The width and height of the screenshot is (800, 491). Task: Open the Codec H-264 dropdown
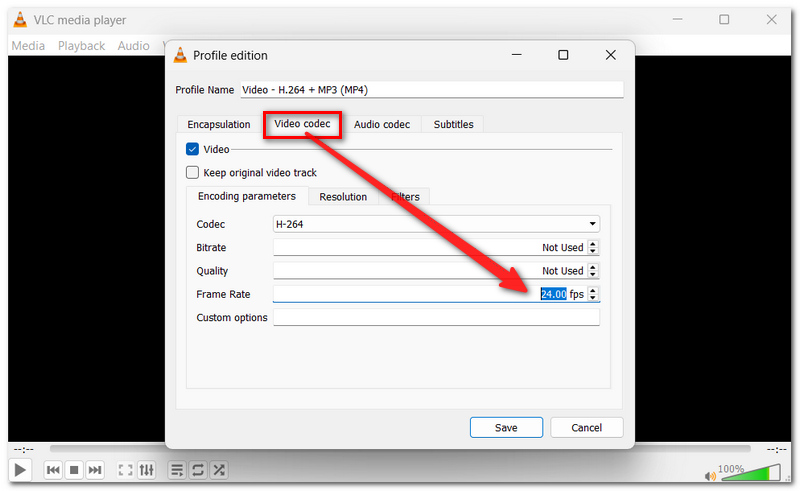tap(436, 224)
